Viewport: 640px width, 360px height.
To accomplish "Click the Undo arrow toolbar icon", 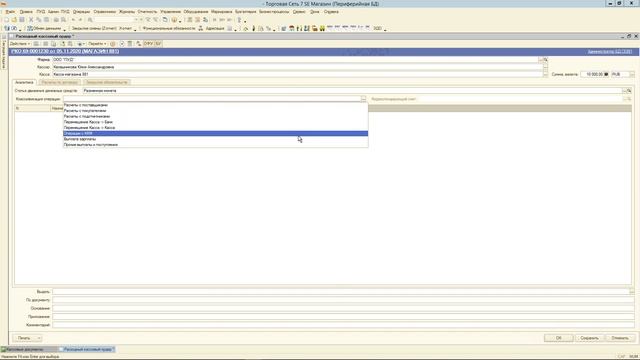I will click(x=73, y=20).
